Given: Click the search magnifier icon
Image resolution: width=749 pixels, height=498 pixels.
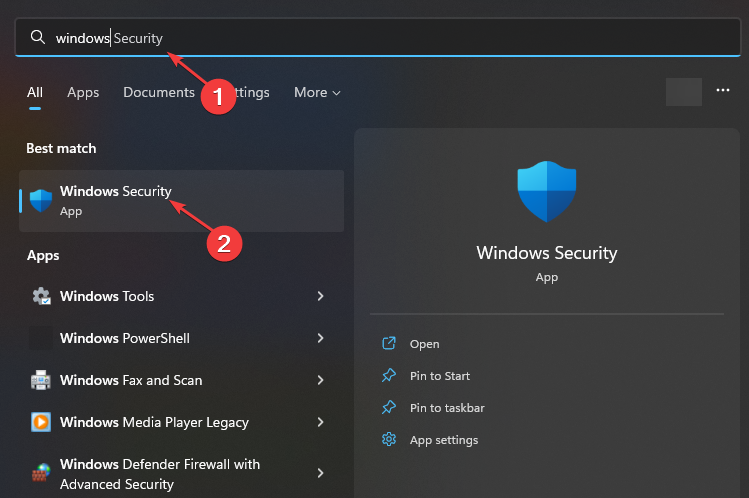Looking at the screenshot, I should point(38,37).
